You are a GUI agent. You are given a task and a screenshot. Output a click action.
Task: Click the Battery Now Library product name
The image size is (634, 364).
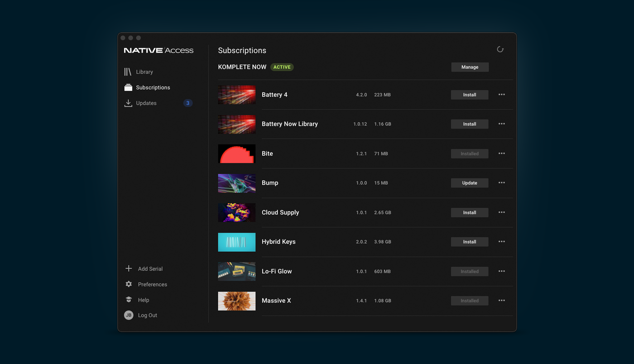(x=290, y=124)
